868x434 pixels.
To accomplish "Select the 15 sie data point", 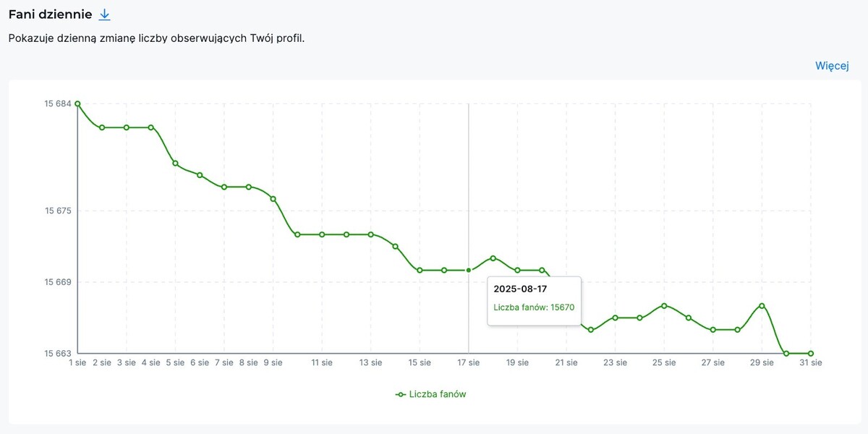I will pyautogui.click(x=420, y=271).
